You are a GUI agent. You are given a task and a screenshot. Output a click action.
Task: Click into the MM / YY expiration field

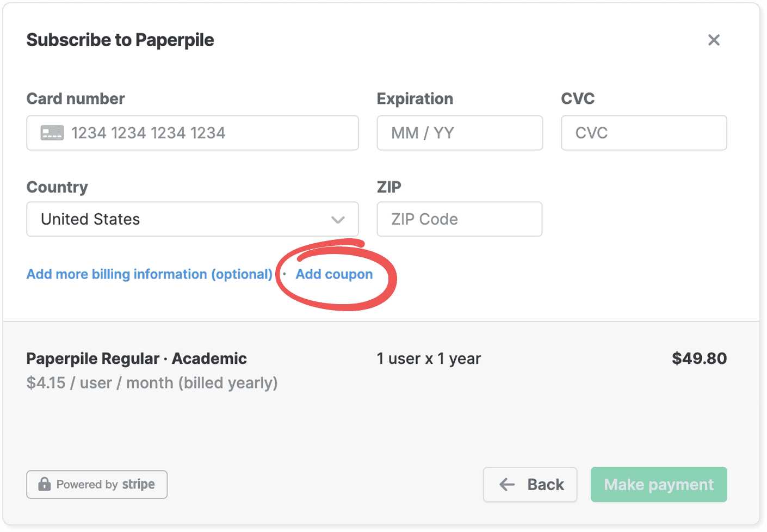click(x=460, y=133)
